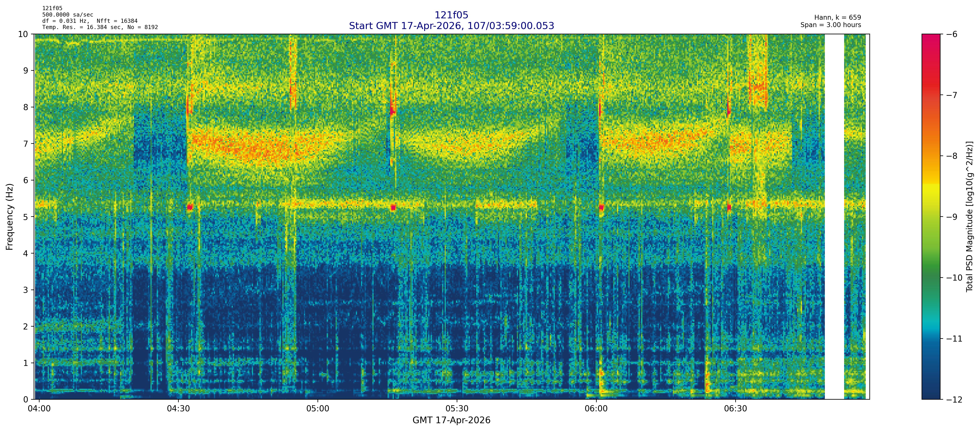Image resolution: width=980 pixels, height=431 pixels.
Task: Click the 'GMT 17-Apr-2026' x-axis label
Action: (451, 420)
